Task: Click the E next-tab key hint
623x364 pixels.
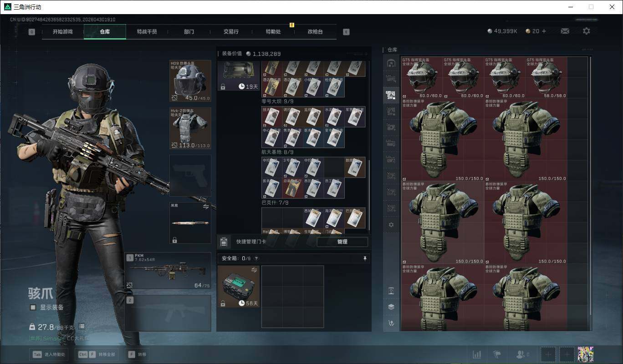Action: pyautogui.click(x=346, y=32)
